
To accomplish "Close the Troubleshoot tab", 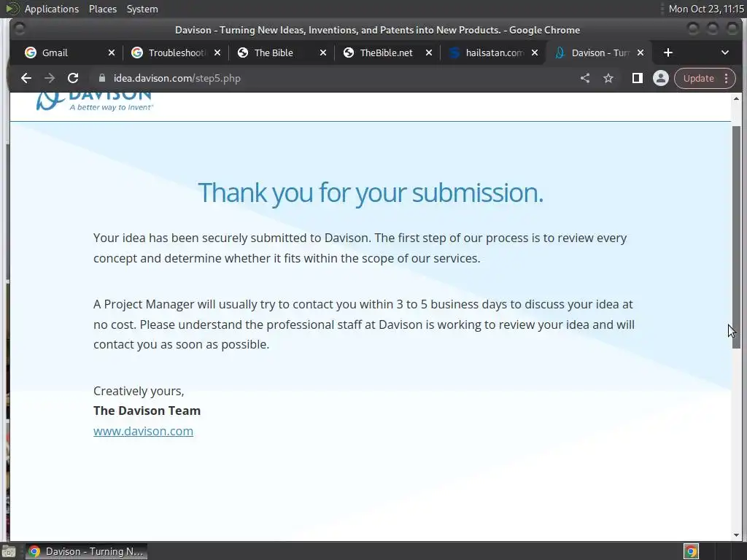I will [x=217, y=52].
